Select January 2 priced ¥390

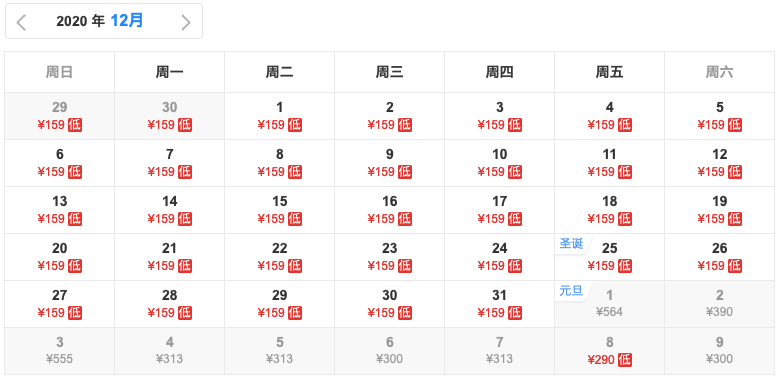point(720,304)
